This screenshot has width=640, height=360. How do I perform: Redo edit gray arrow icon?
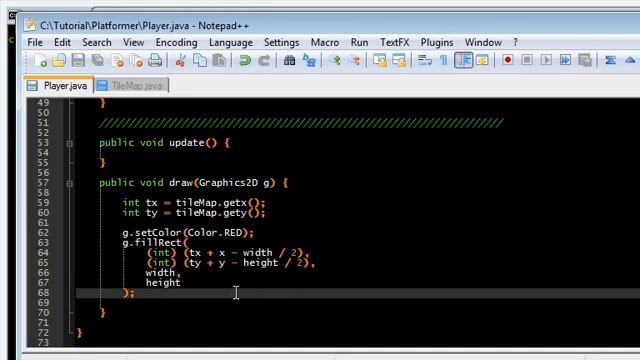(x=264, y=61)
